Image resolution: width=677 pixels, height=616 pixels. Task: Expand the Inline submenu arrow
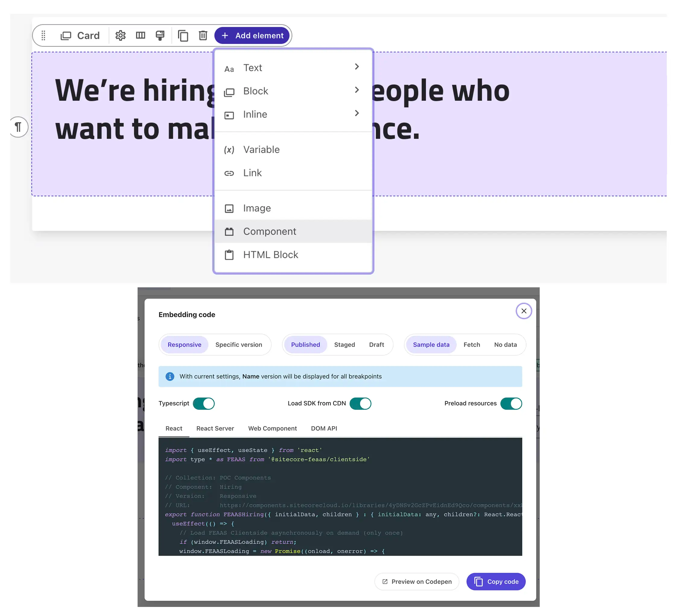(x=358, y=113)
